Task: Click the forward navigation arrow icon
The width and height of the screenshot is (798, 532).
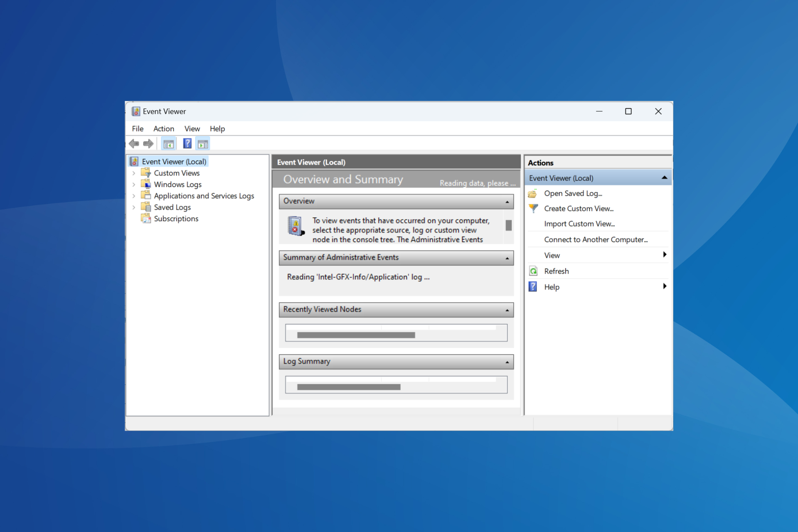Action: tap(148, 144)
